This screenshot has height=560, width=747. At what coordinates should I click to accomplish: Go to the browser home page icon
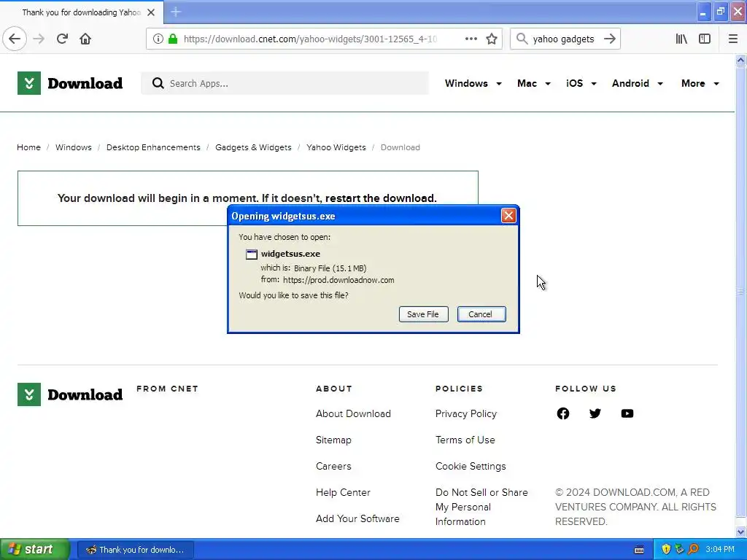pos(85,39)
